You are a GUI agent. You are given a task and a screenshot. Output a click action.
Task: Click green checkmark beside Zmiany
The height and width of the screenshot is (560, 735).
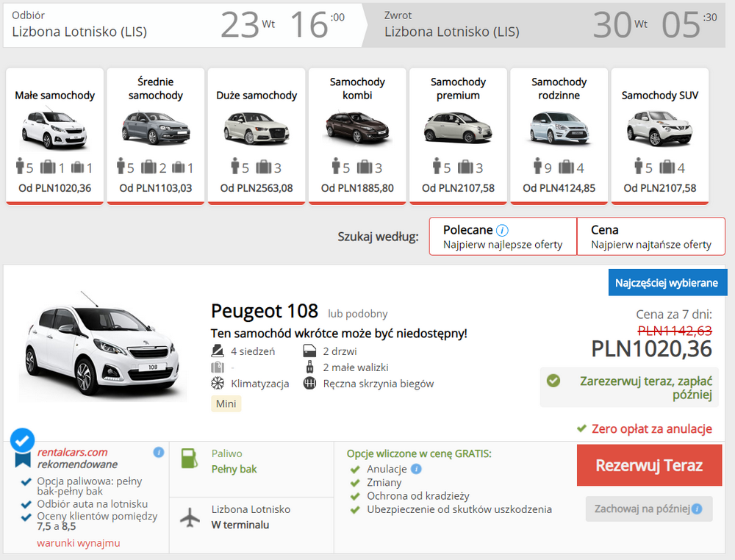(x=355, y=483)
